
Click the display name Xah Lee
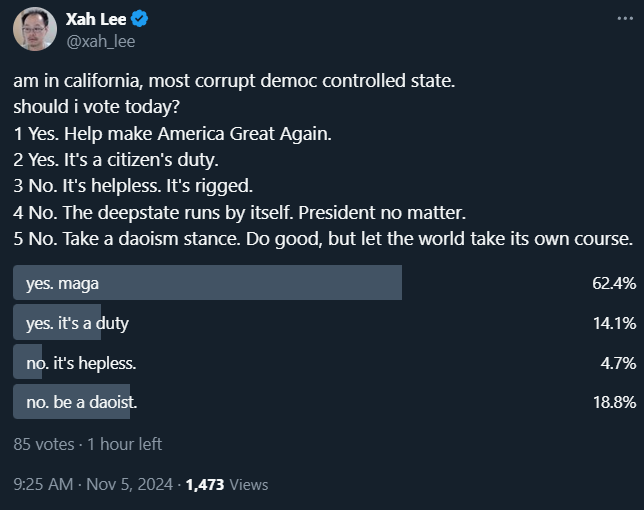click(97, 18)
